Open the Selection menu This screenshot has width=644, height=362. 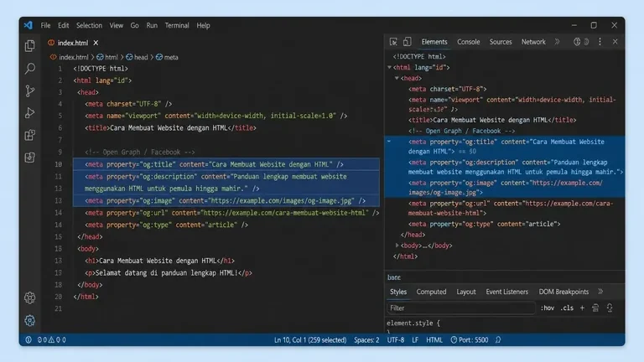[89, 25]
